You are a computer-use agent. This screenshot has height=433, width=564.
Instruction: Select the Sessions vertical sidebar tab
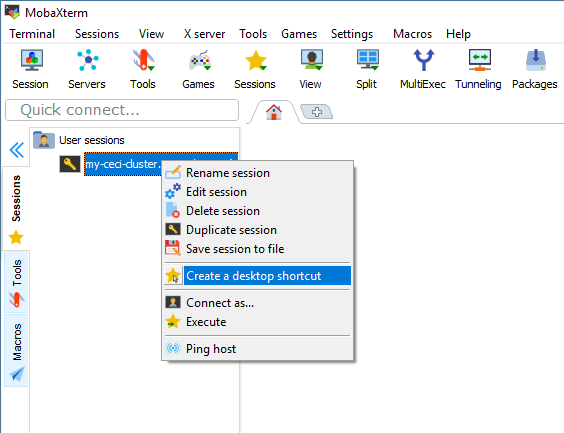coord(16,209)
